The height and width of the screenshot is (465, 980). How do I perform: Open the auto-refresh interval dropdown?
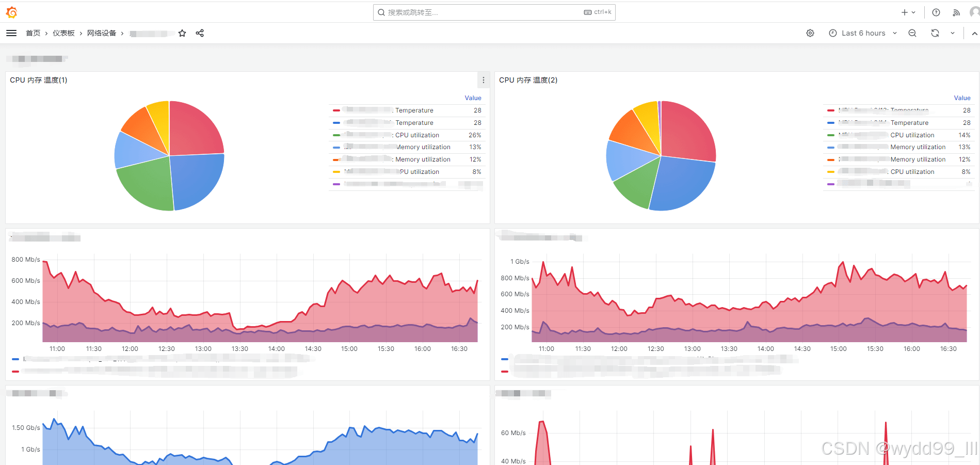(x=953, y=33)
